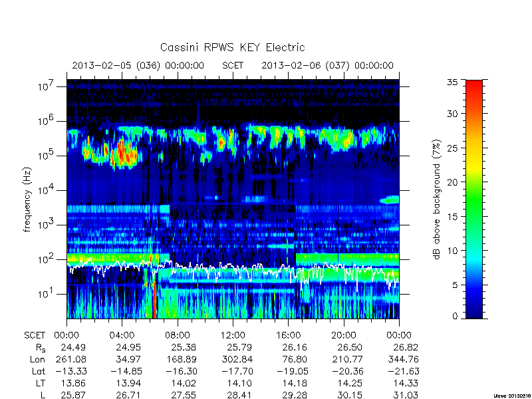
Task: Click the 20:00 time tick label
Action: click(344, 335)
